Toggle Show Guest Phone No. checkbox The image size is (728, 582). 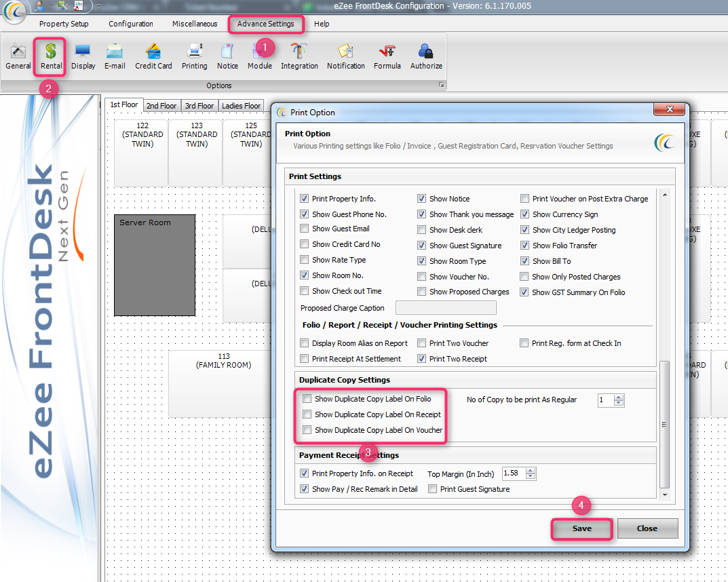(x=304, y=214)
